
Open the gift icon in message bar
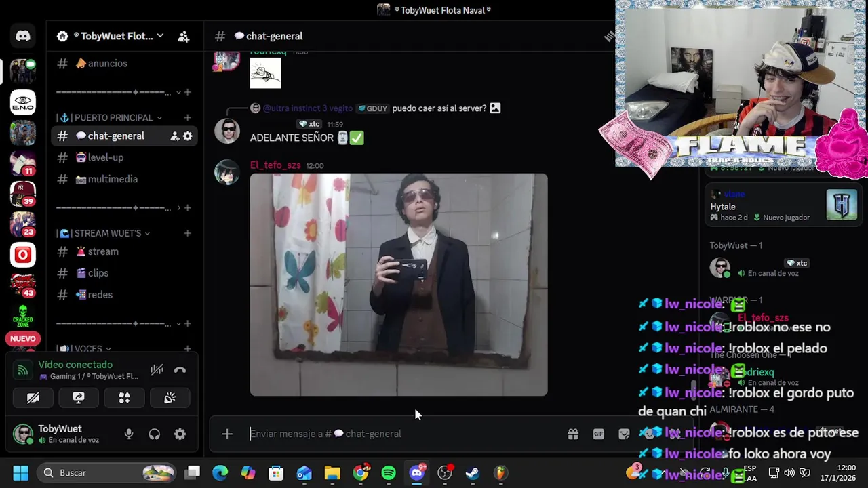(x=573, y=434)
